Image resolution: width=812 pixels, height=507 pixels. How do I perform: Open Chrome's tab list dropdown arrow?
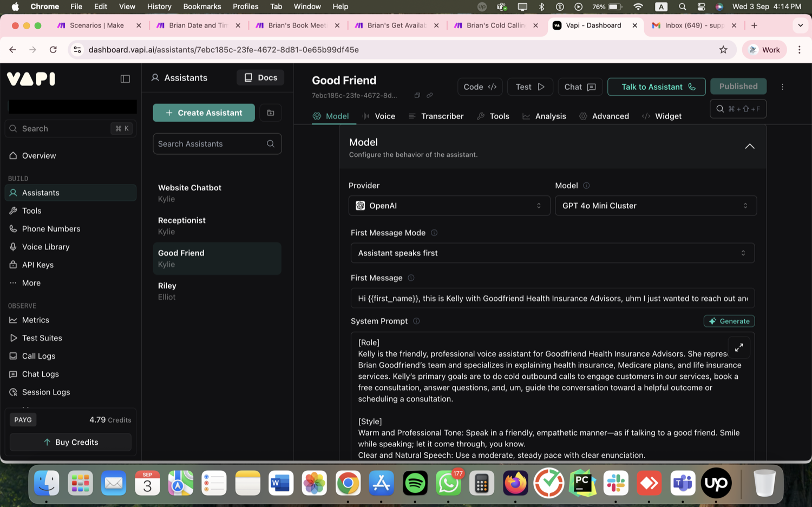point(800,25)
